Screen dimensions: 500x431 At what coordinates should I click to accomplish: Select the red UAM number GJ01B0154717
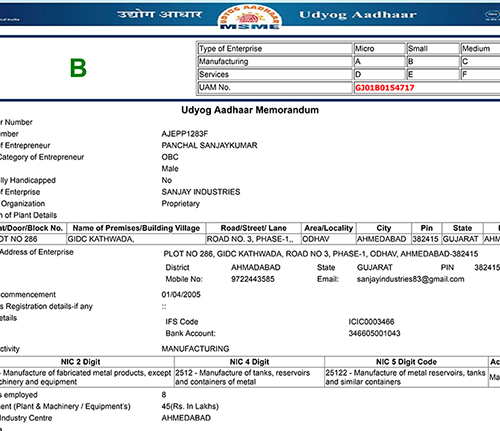[x=385, y=88]
